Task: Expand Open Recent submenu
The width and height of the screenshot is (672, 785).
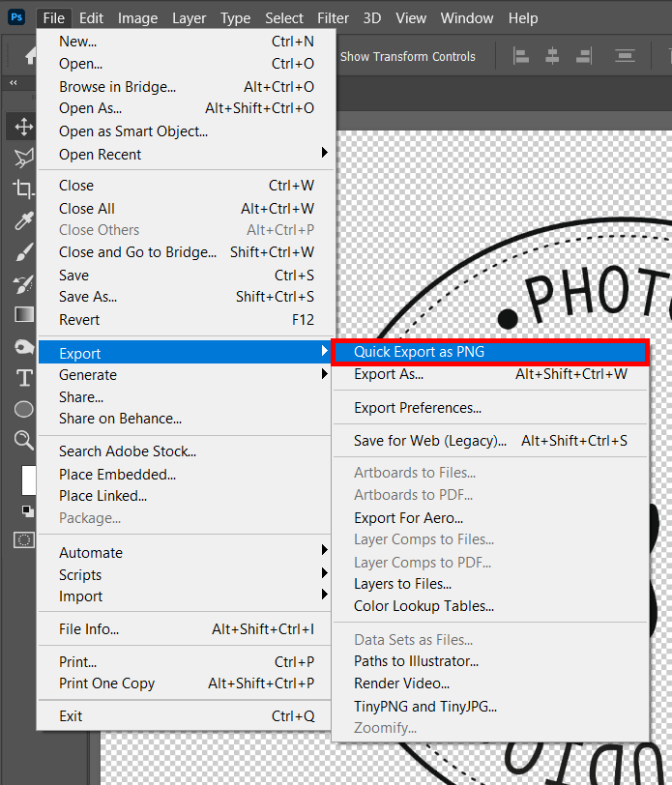Action: tap(187, 155)
